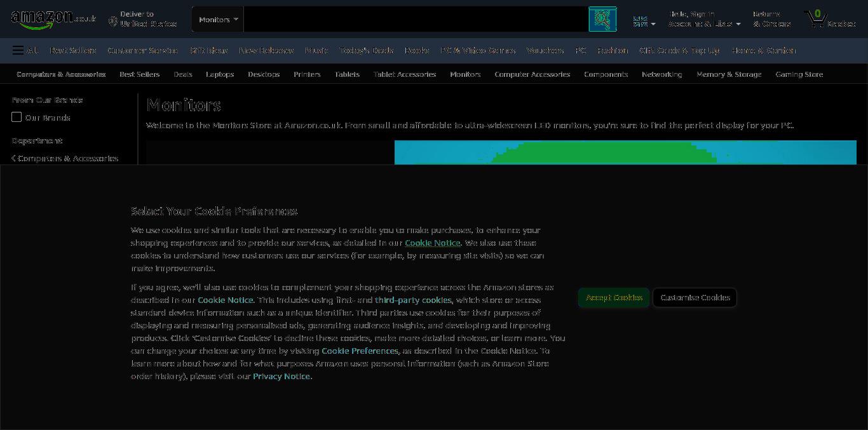Viewport: 868px width, 430px height.
Task: Select Laptops in sub-nav
Action: pyautogui.click(x=220, y=74)
